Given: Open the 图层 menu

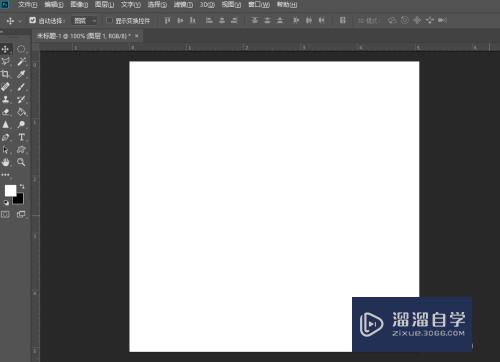Looking at the screenshot, I should [x=104, y=5].
